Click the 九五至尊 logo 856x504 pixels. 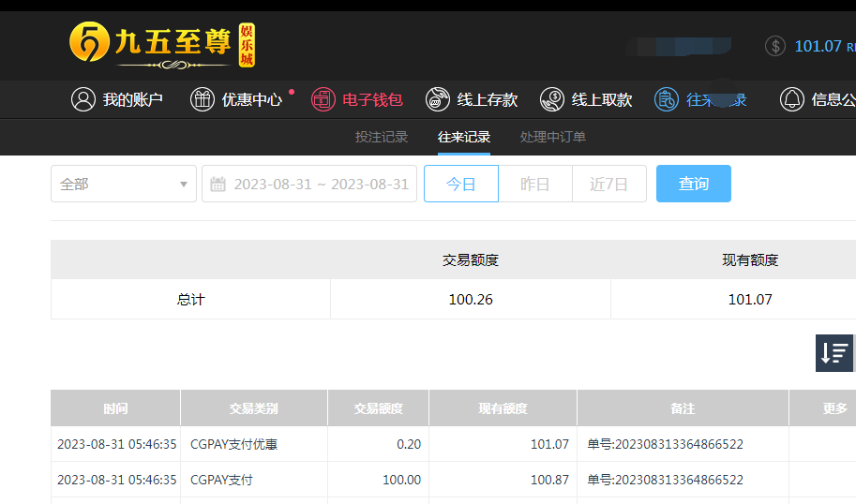tap(162, 45)
